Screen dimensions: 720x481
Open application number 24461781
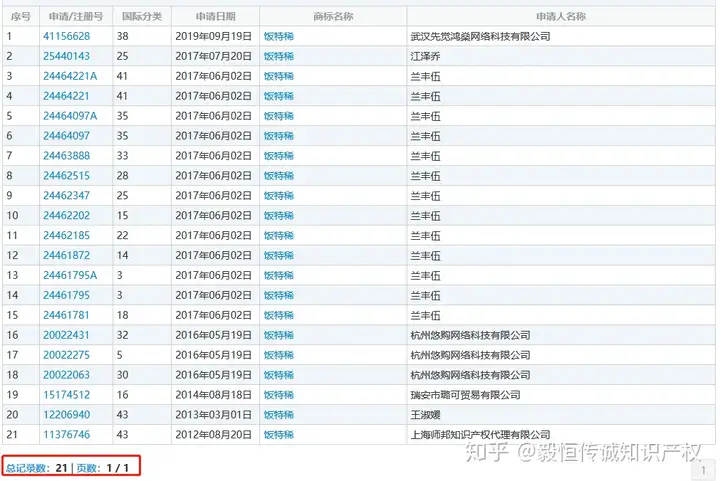pos(66,315)
